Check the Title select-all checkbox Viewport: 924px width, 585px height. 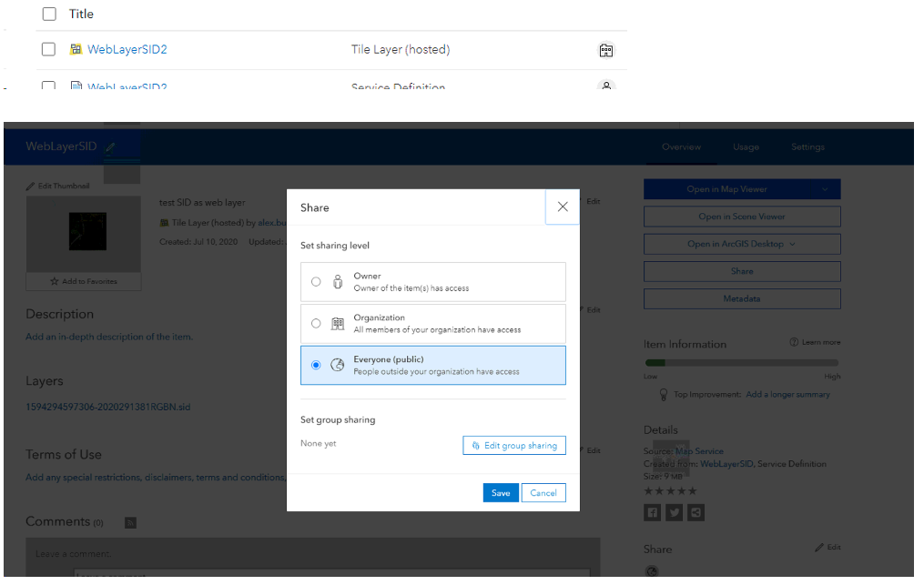click(x=49, y=14)
